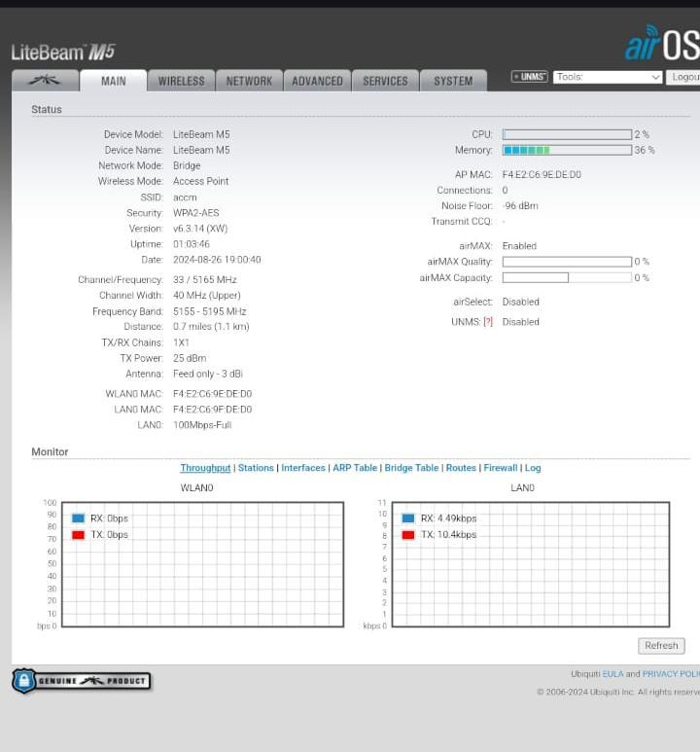Click LAN0 RX 4.49kbps legend text

(x=448, y=519)
